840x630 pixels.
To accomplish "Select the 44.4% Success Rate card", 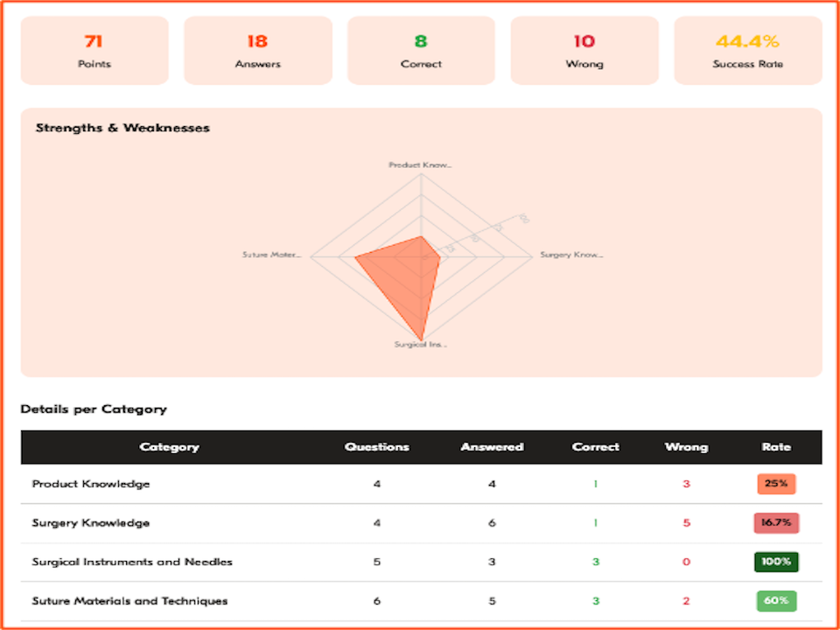I will click(x=748, y=51).
